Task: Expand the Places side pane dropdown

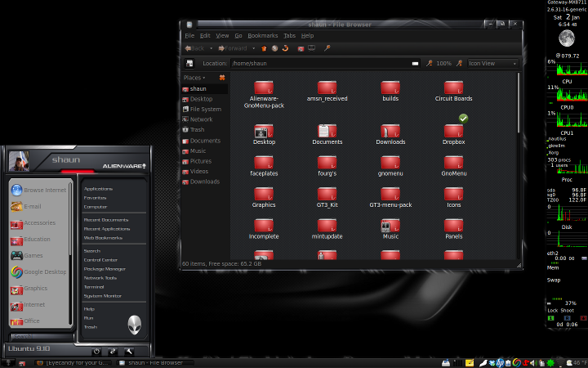Action: (194, 78)
